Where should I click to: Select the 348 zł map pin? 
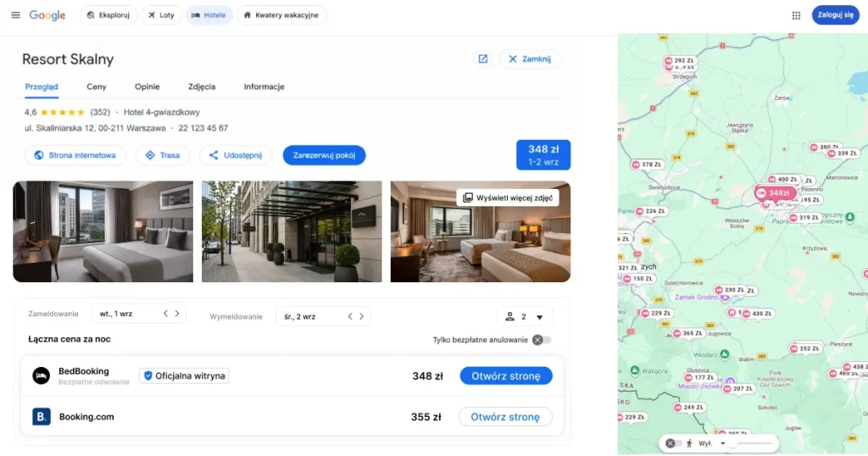(x=775, y=193)
